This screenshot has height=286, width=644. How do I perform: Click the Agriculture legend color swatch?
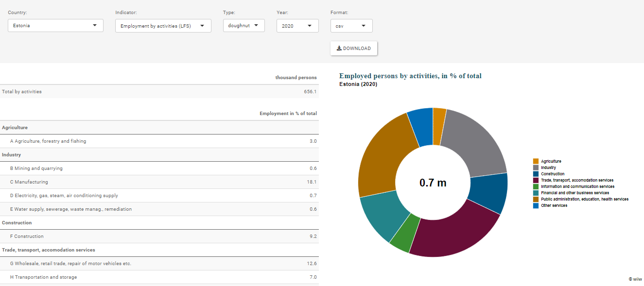click(536, 161)
